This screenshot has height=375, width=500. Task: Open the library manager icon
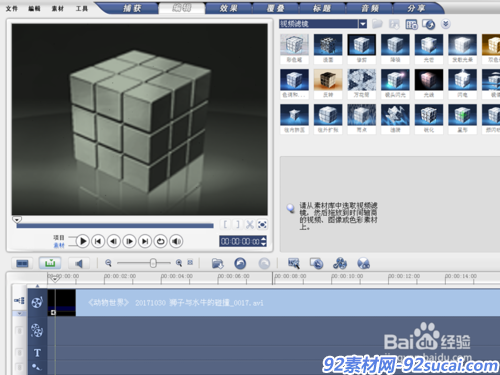click(412, 24)
